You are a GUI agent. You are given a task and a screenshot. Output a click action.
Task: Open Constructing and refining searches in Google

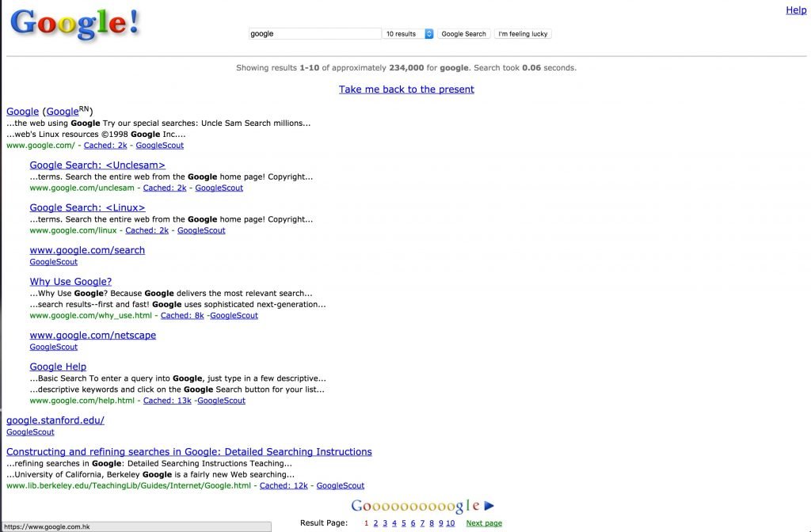pyautogui.click(x=188, y=452)
